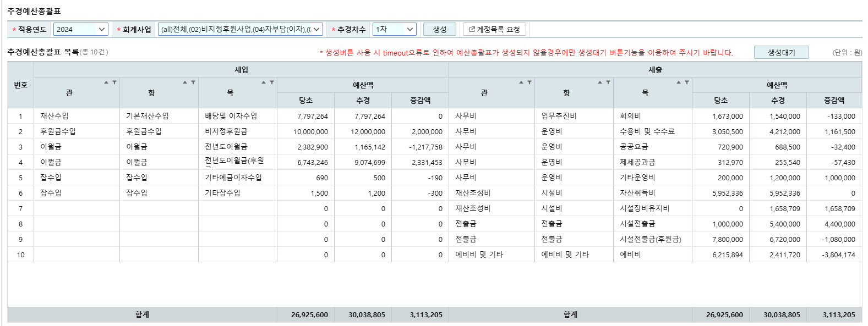Click the 세입 당초 column header
Screen dimensions: 868x326
(x=305, y=100)
